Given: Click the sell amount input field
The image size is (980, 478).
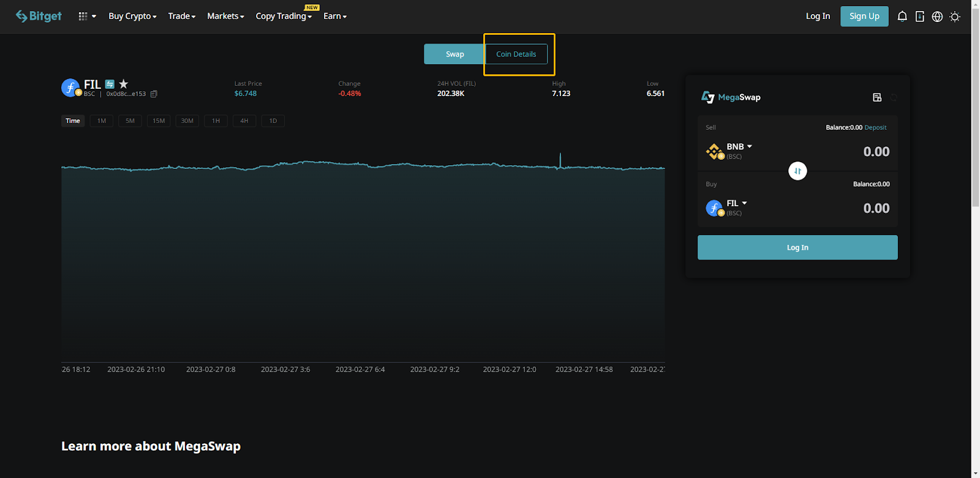Looking at the screenshot, I should [858, 152].
